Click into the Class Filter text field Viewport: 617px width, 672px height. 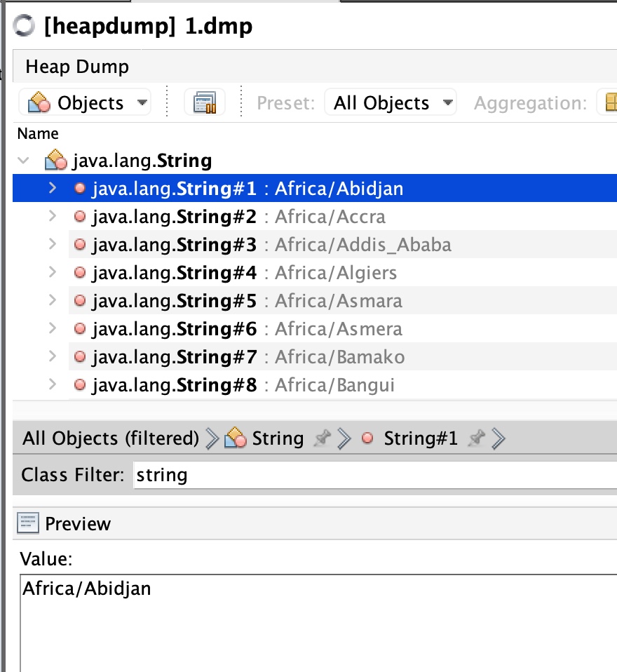point(372,475)
